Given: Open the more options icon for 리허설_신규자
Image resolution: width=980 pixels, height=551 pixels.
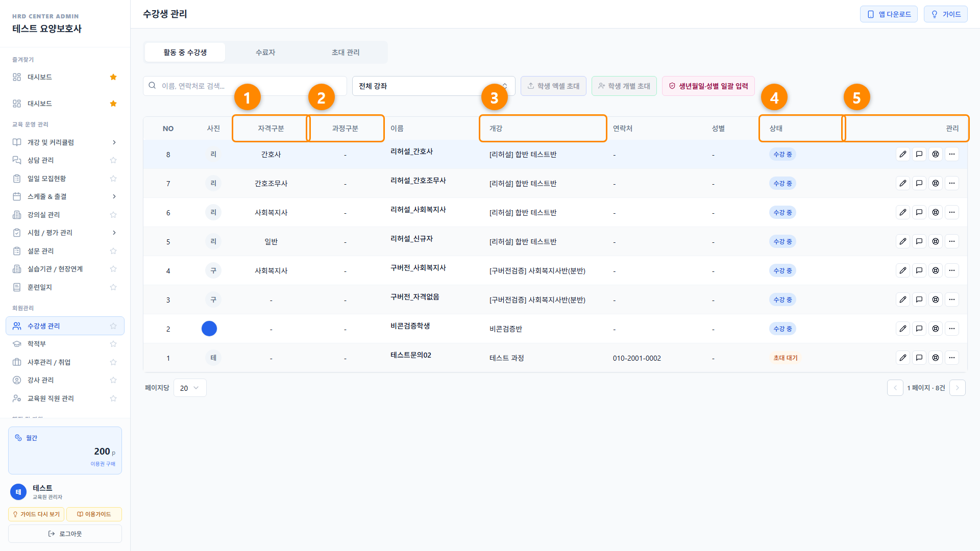Looking at the screenshot, I should 952,241.
